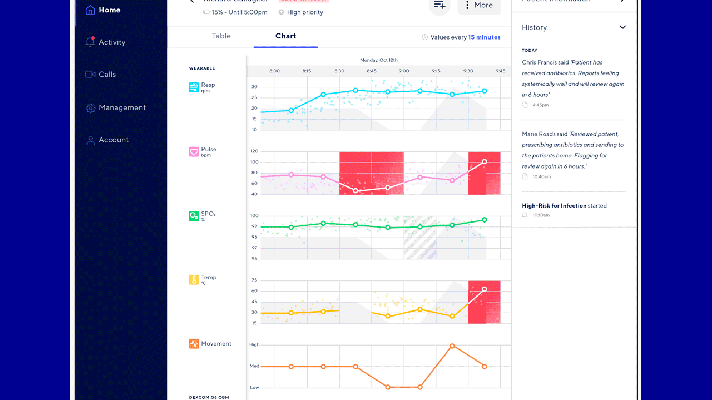The width and height of the screenshot is (712, 400).
Task: Click the Activity bell icon
Action: point(90,43)
